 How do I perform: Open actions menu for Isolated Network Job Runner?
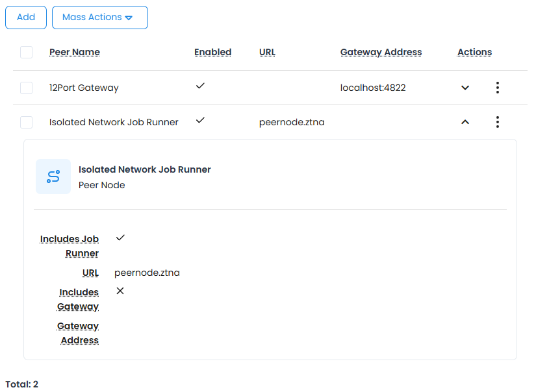[497, 121]
